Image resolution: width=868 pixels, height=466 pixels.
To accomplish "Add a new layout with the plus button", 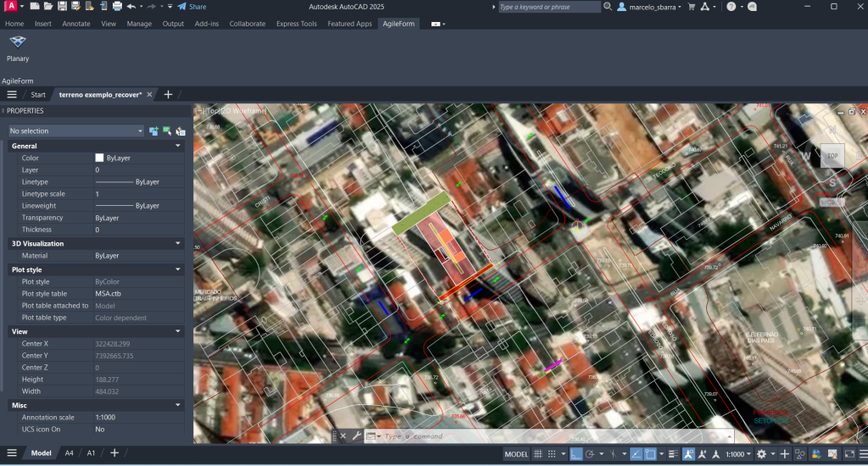I will coord(114,452).
